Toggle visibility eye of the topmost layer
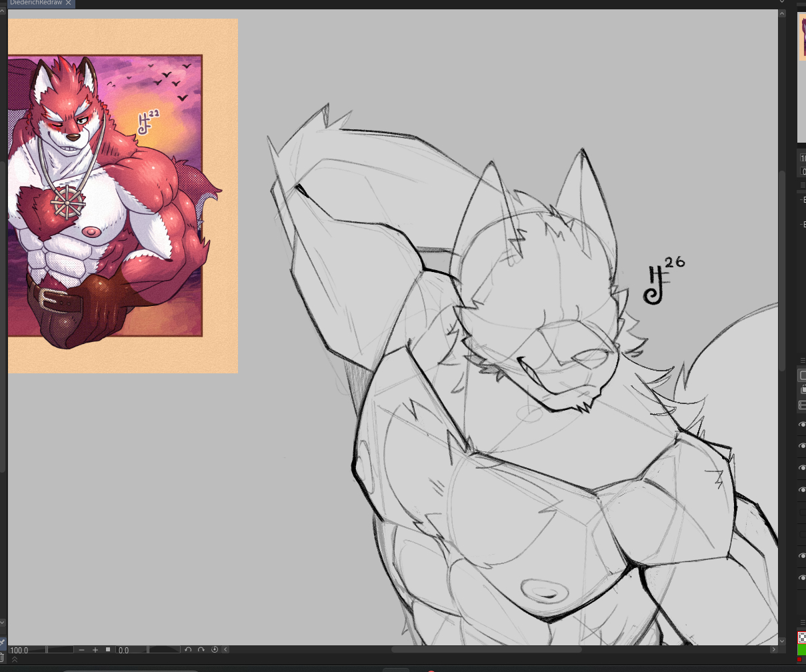The width and height of the screenshot is (806, 672). pyautogui.click(x=802, y=424)
